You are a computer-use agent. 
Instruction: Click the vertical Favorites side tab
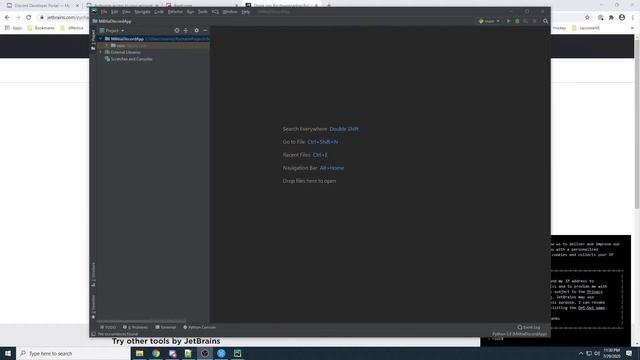click(x=93, y=307)
